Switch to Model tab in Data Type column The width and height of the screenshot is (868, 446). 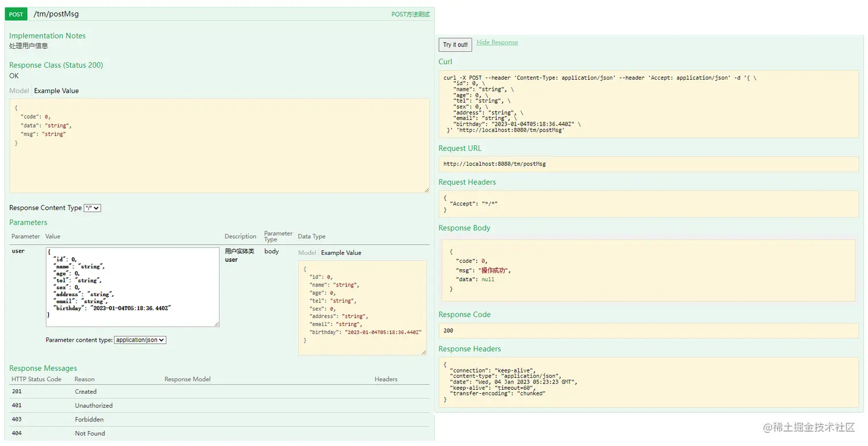(x=307, y=253)
